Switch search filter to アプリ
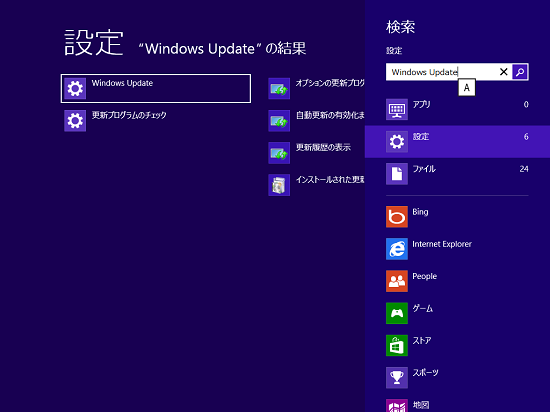Viewport: 550px width, 412px height. click(x=457, y=109)
